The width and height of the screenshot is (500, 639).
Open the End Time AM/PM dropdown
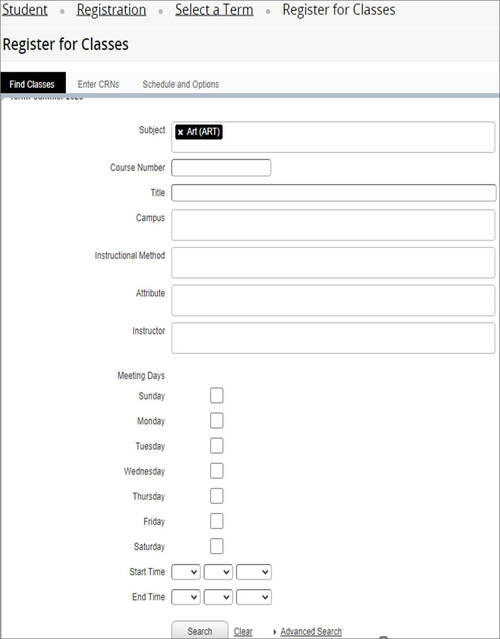[x=254, y=597]
